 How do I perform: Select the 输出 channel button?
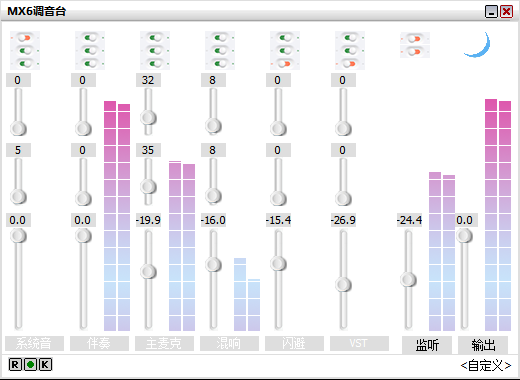[x=483, y=345]
